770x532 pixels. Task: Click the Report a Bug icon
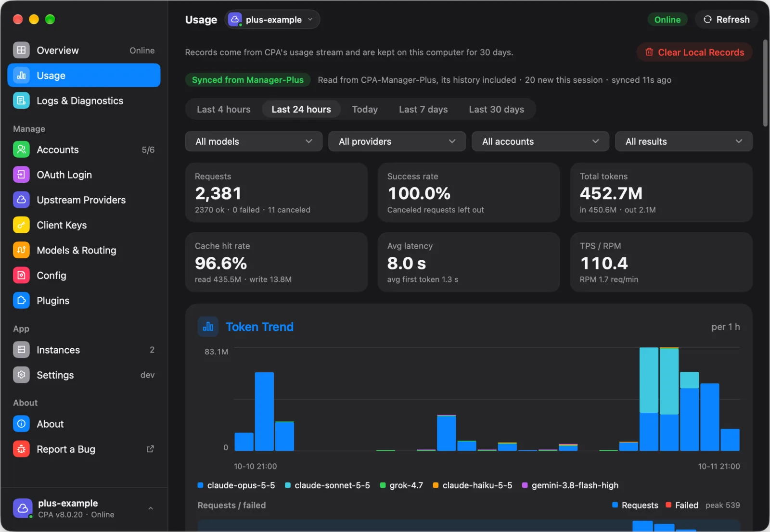pyautogui.click(x=21, y=449)
